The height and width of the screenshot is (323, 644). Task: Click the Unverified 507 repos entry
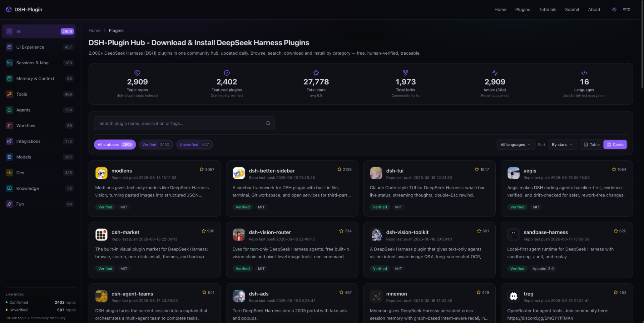click(41, 310)
